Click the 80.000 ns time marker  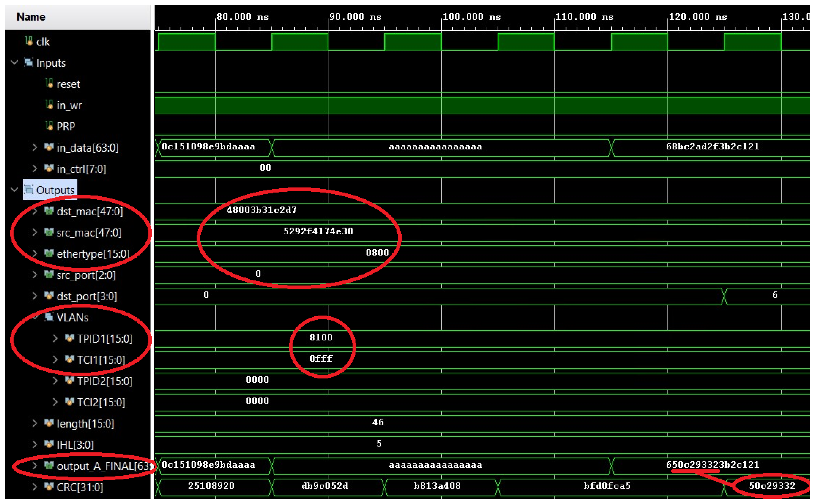pyautogui.click(x=243, y=17)
